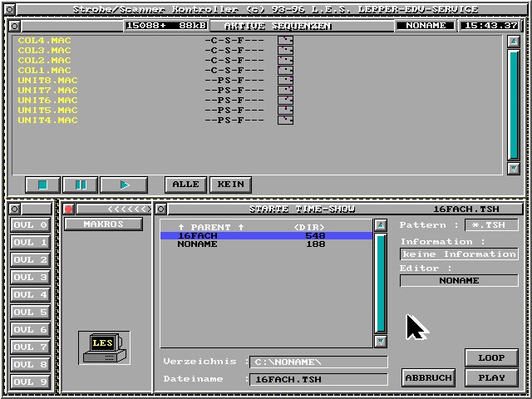
Task: Edit the Dateiname 16FACH.TSH field
Action: 318,379
